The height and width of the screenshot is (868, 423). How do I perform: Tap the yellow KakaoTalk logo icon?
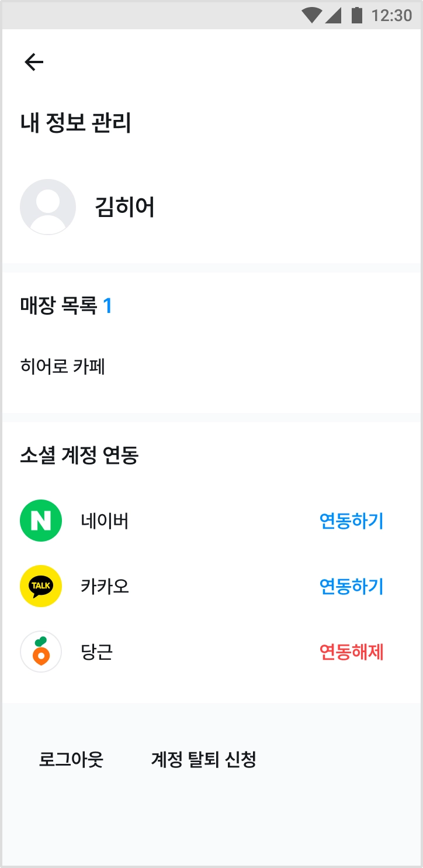pyautogui.click(x=41, y=586)
